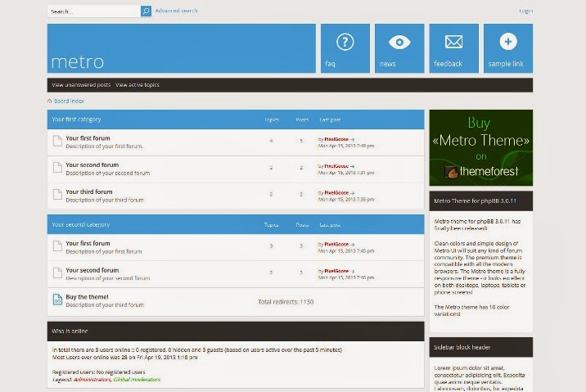Viewport: 586px width, 392px height.
Task: Open Your third forum in the first category
Action: pos(89,191)
